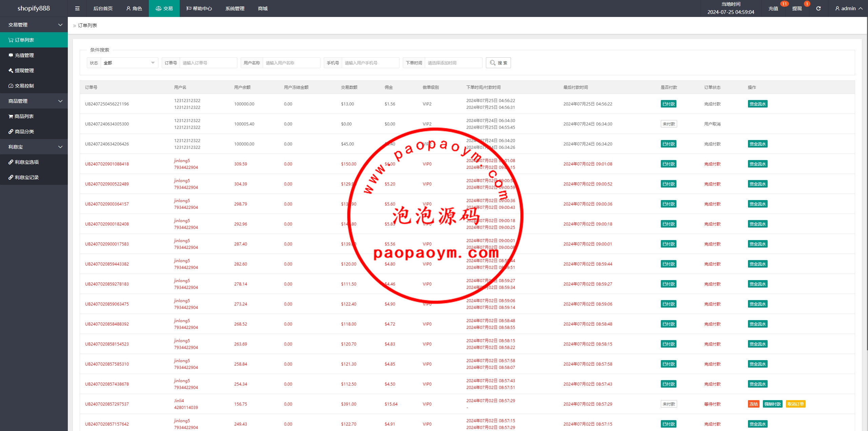Click the yellow 取消订单 button
This screenshot has height=431, width=868.
pyautogui.click(x=795, y=404)
